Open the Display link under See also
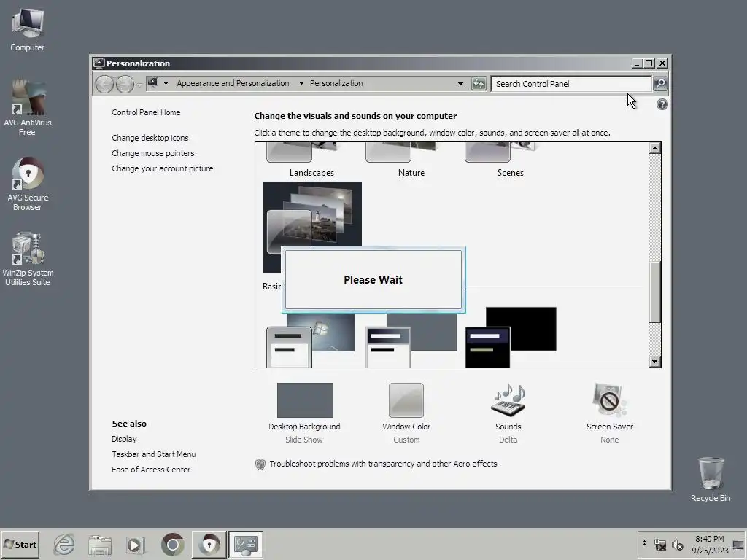Screen dimensions: 747x560 (x=124, y=439)
